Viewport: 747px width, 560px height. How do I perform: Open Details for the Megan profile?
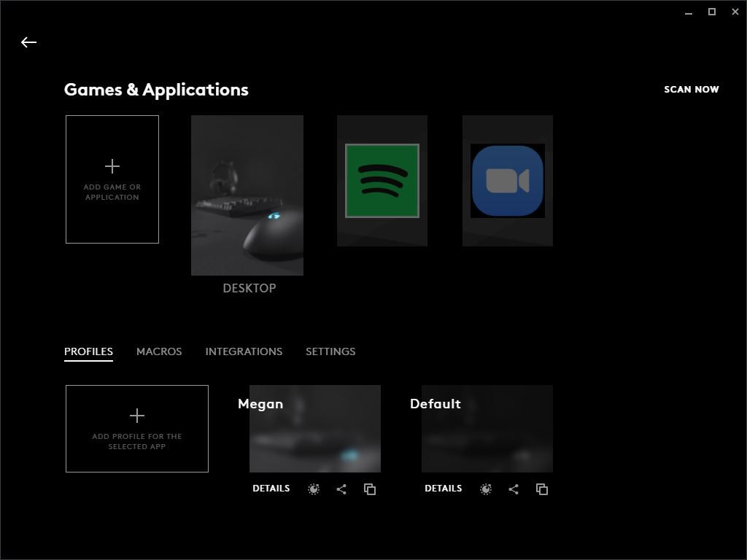[x=271, y=489]
